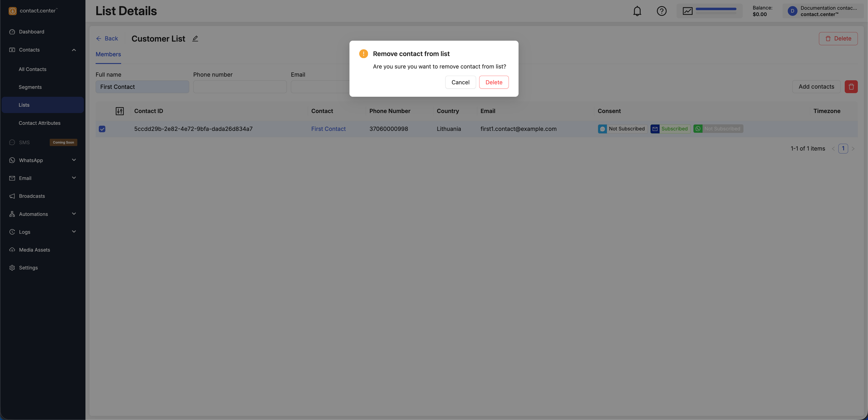Screen dimensions: 868x420
Task: Click the usage progress bar in header
Action: click(x=716, y=9)
